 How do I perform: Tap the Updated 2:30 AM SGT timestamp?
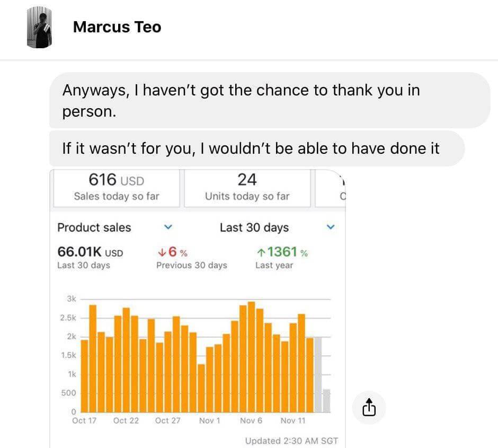[x=291, y=441]
